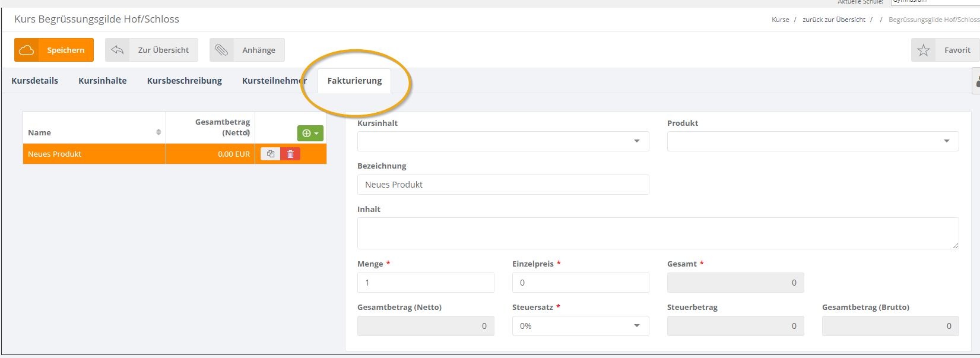Click the user icon on the right edge
The width and height of the screenshot is (980, 358).
coord(976,81)
